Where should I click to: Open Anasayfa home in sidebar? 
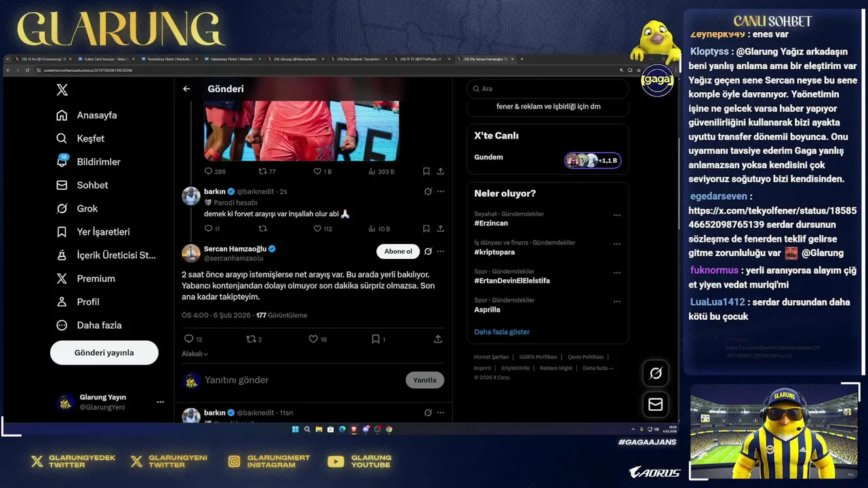tap(86, 115)
